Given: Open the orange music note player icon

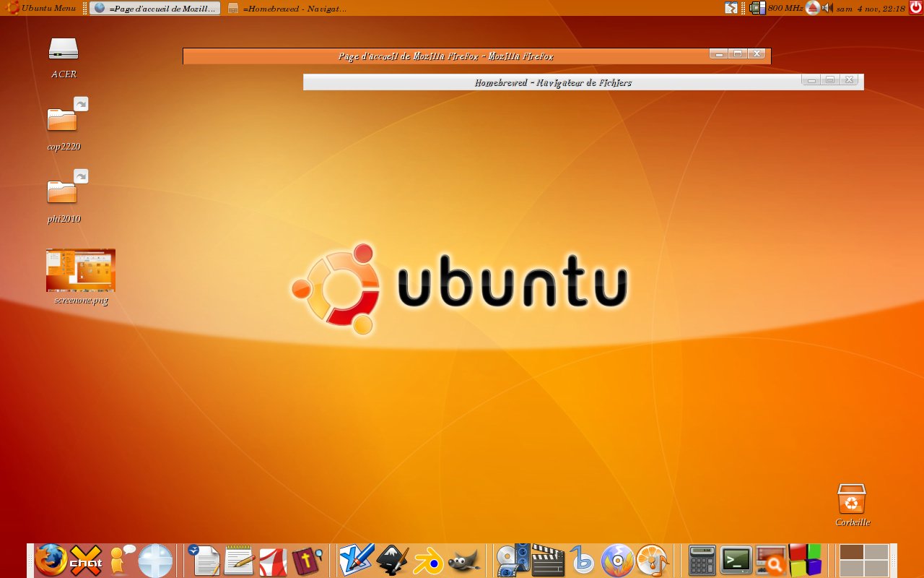Looking at the screenshot, I should click(653, 561).
